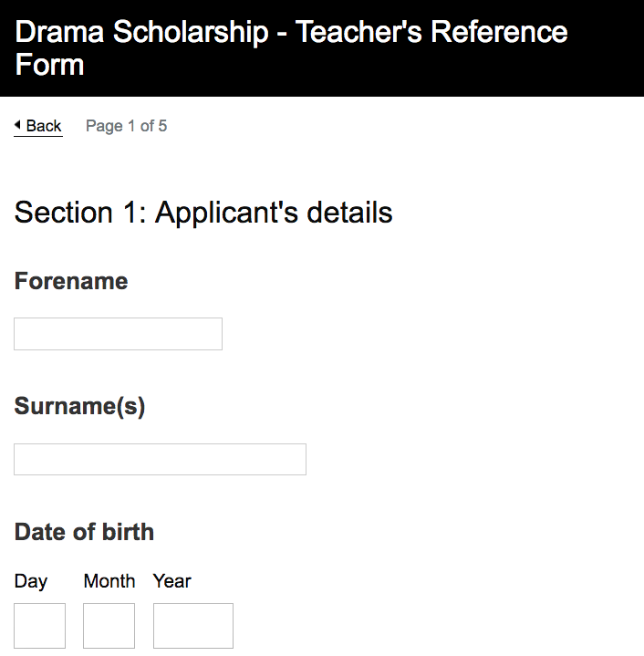Select the Surname(s) input box

(x=160, y=459)
